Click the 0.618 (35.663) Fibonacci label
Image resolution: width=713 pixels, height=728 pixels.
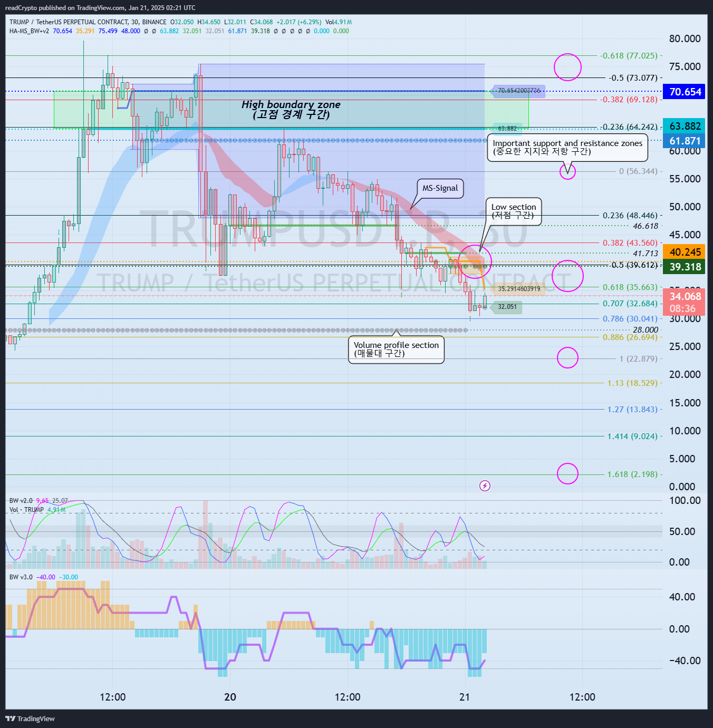630,287
